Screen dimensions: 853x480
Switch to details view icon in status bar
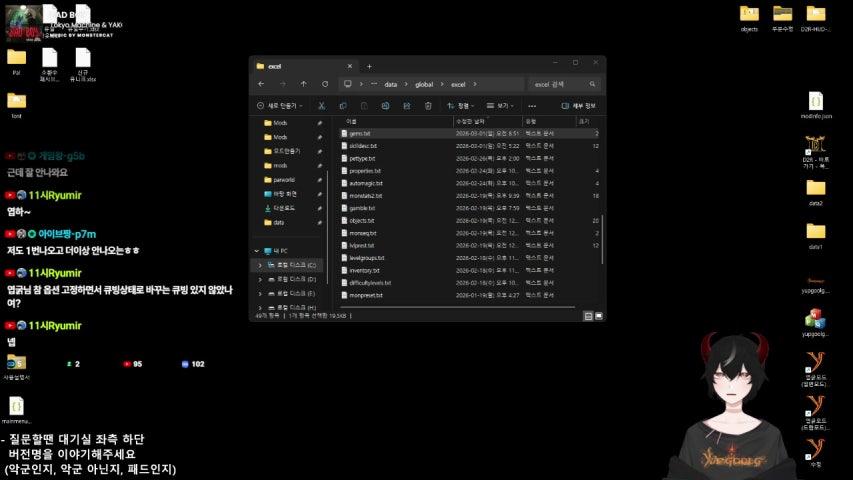588,316
